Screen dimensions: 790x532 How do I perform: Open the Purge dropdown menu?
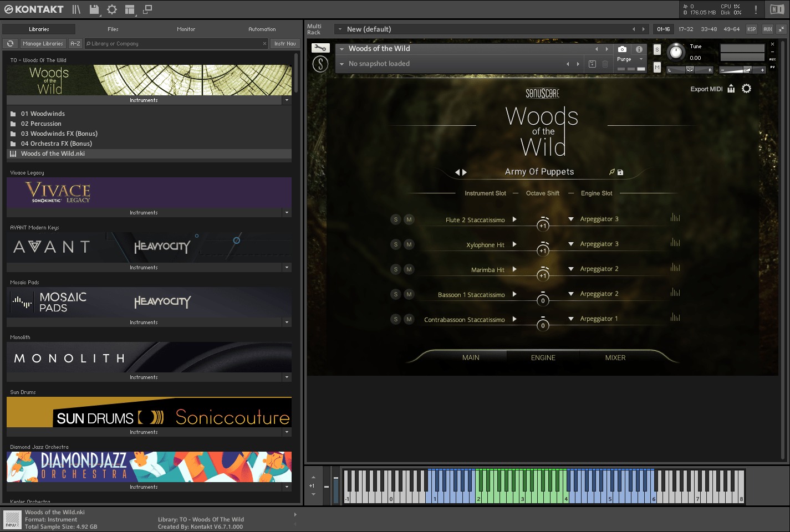tap(630, 59)
